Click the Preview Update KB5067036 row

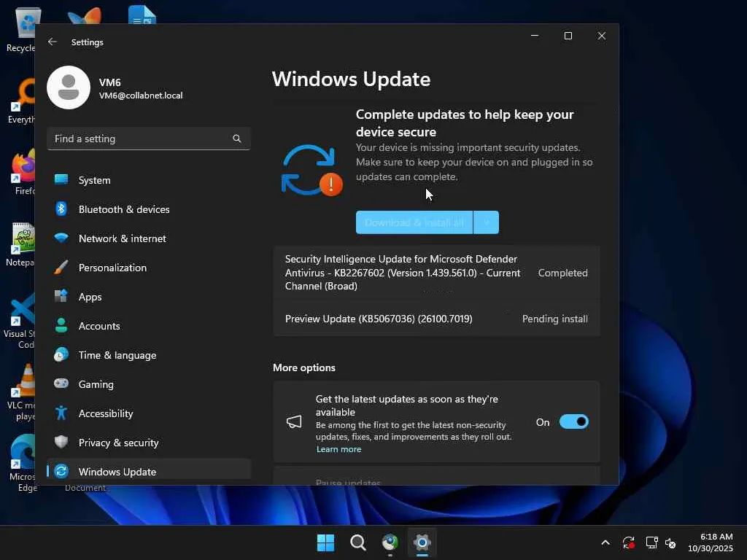436,319
